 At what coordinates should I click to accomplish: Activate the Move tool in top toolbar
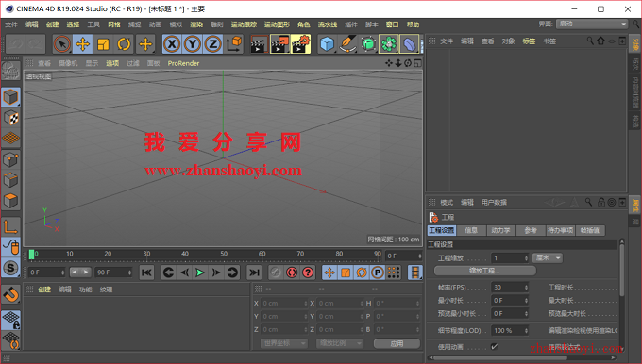point(83,44)
